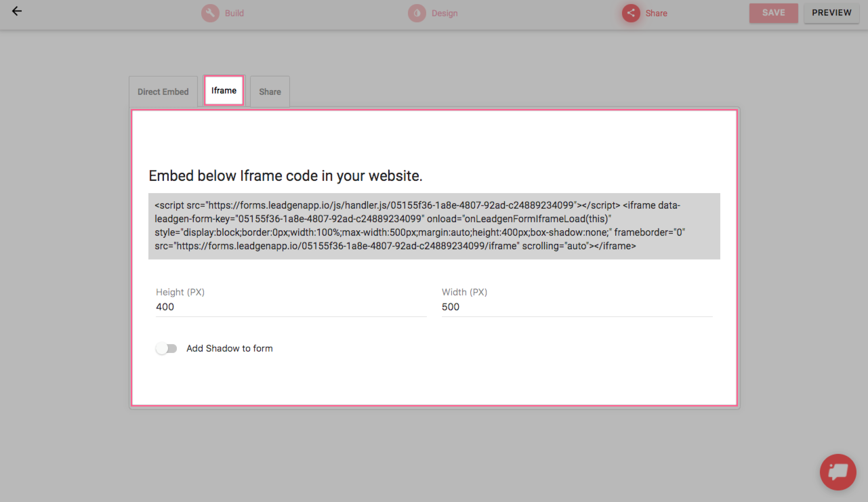Screen dimensions: 868x502
Task: Click 'Embed below Iframe code in your website.' heading
Action: [285, 176]
